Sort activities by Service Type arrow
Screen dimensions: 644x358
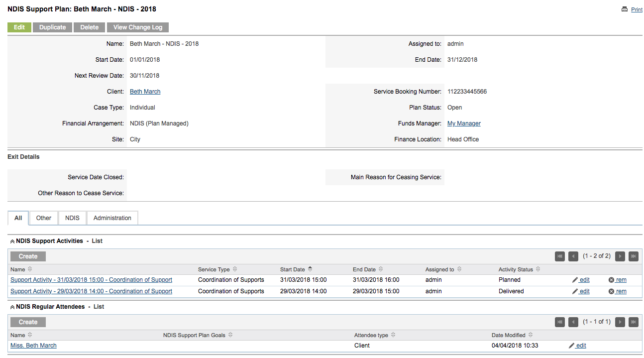235,269
